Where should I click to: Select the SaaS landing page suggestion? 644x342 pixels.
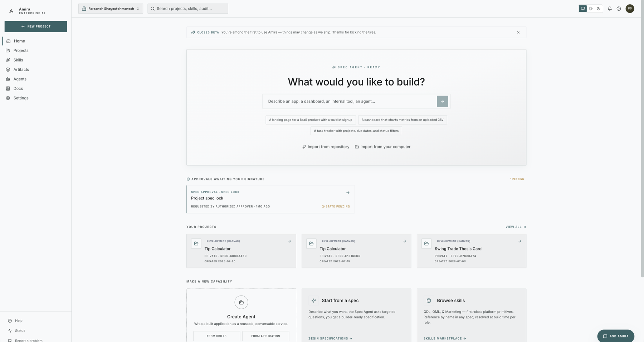(311, 120)
